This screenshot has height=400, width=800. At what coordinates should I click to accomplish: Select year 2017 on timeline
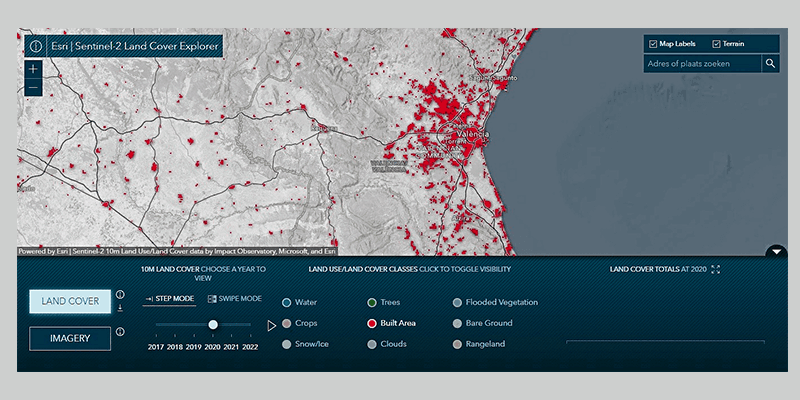click(x=156, y=347)
